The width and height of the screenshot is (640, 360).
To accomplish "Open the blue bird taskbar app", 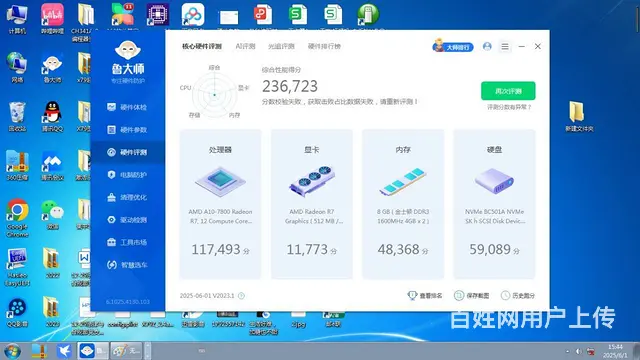I will coord(64,351).
